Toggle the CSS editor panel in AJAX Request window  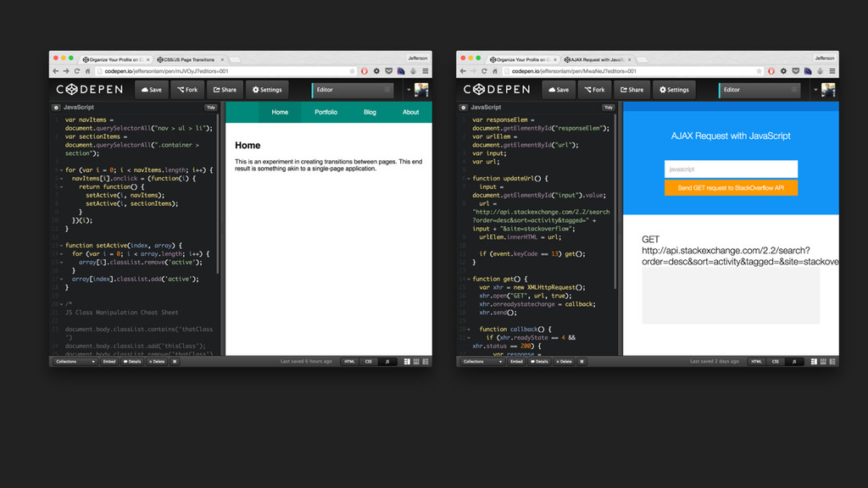776,361
